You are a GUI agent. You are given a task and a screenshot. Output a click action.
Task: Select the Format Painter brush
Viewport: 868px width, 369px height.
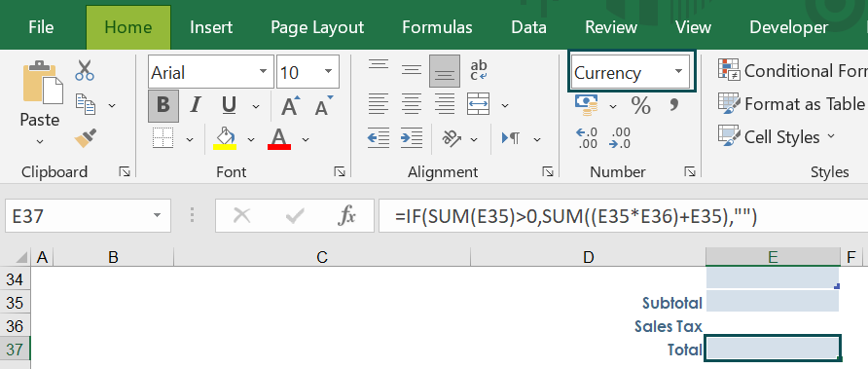click(x=86, y=138)
